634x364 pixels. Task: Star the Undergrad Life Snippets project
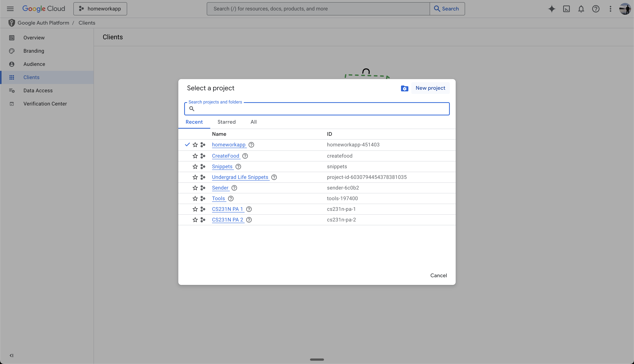pyautogui.click(x=195, y=177)
